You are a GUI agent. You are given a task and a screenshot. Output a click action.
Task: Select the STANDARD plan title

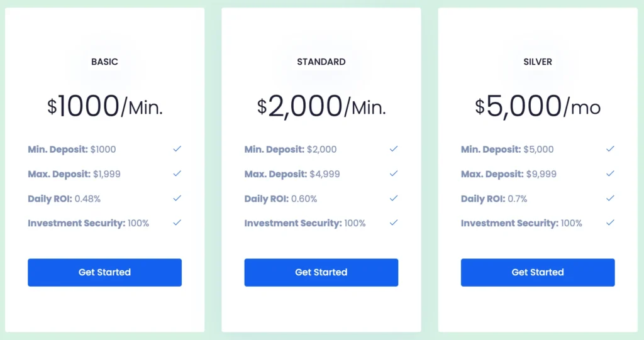coord(321,62)
